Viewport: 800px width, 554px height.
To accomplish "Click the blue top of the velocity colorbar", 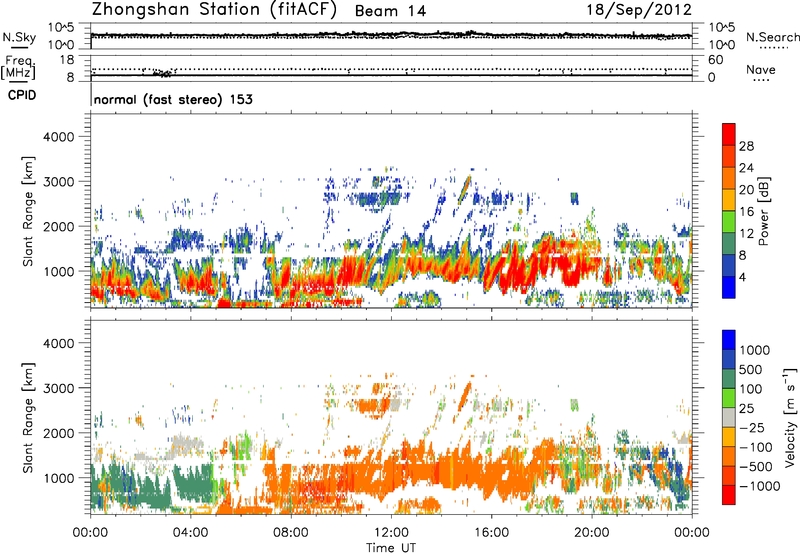I will pyautogui.click(x=729, y=340).
